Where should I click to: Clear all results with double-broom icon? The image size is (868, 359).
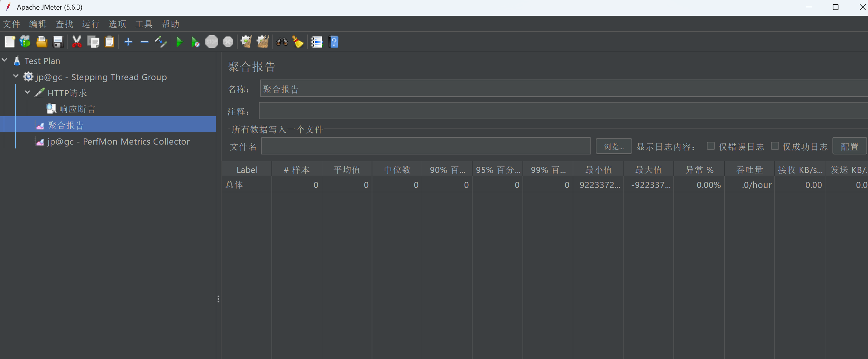point(263,42)
